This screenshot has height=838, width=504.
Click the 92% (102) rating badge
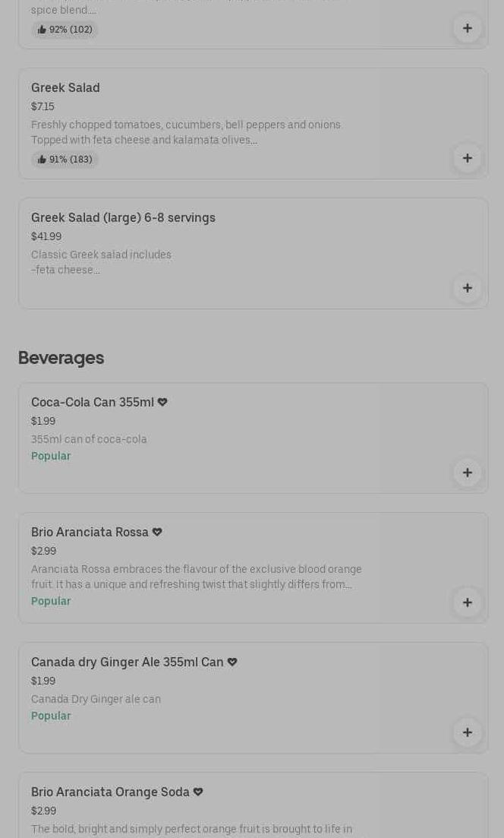[65, 30]
